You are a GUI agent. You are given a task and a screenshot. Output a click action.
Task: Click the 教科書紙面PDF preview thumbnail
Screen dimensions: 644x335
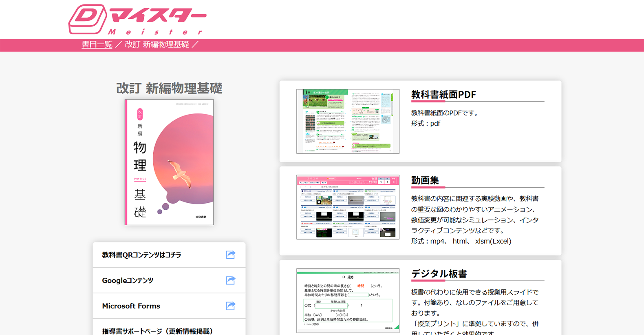coord(348,121)
